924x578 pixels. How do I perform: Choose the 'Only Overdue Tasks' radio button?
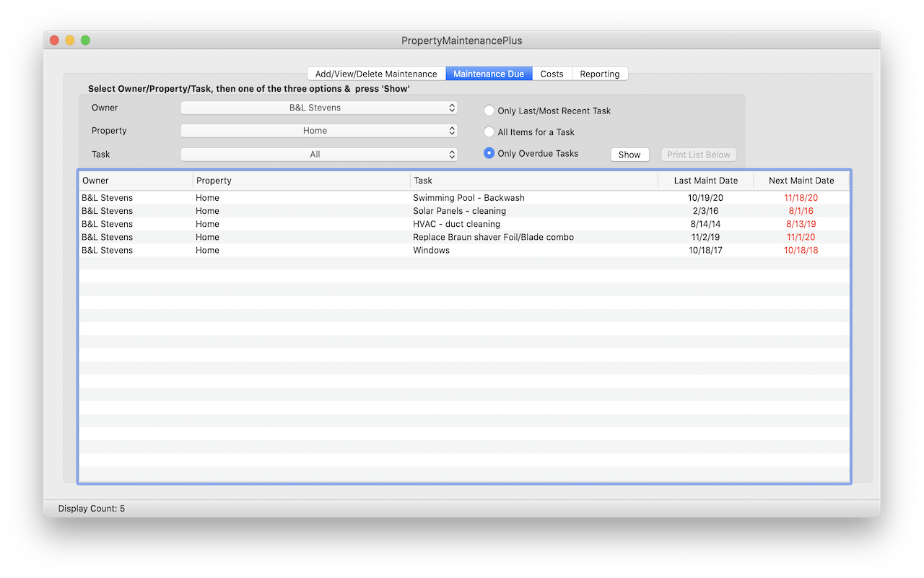(x=489, y=153)
